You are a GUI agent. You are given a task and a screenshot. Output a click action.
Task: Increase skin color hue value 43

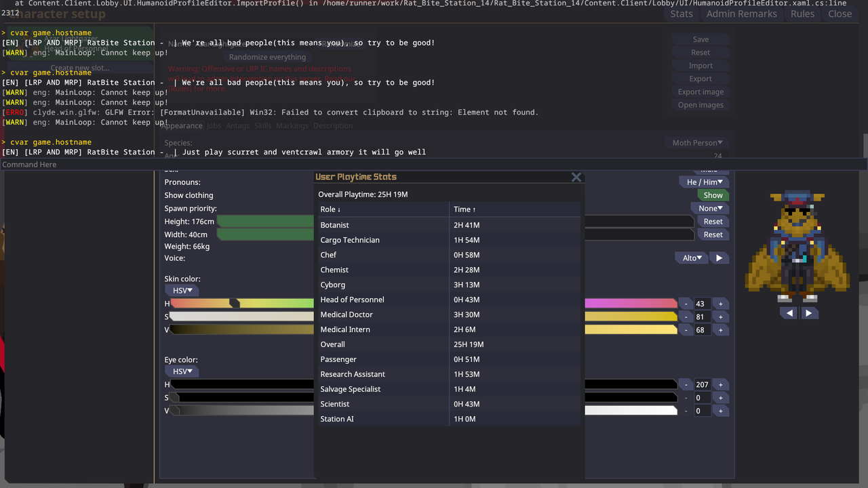click(x=720, y=304)
